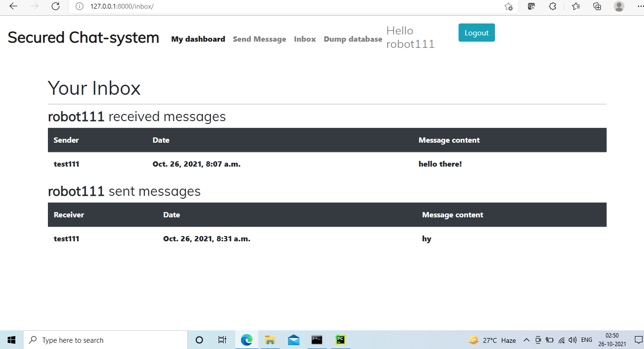Open the Send Message nav link

[x=259, y=39]
